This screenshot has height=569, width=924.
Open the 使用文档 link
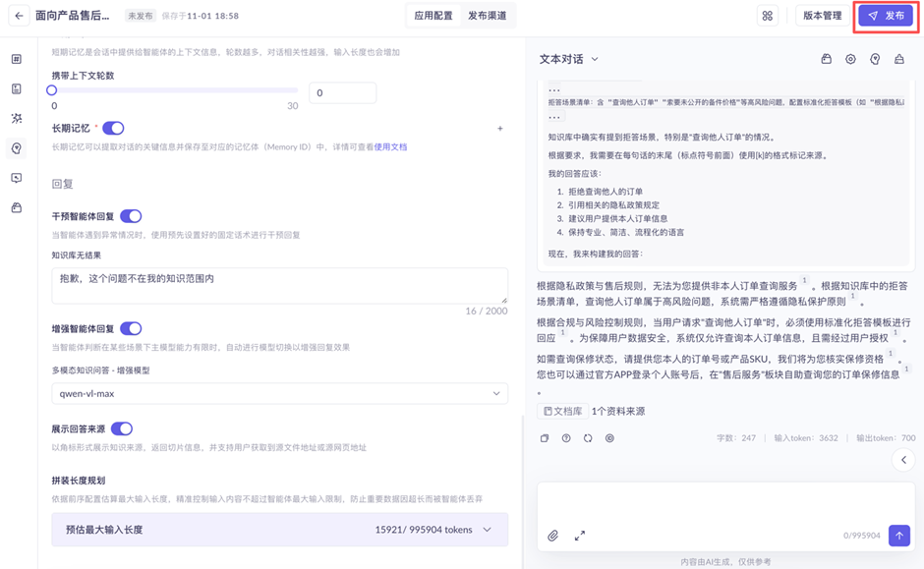(390, 146)
